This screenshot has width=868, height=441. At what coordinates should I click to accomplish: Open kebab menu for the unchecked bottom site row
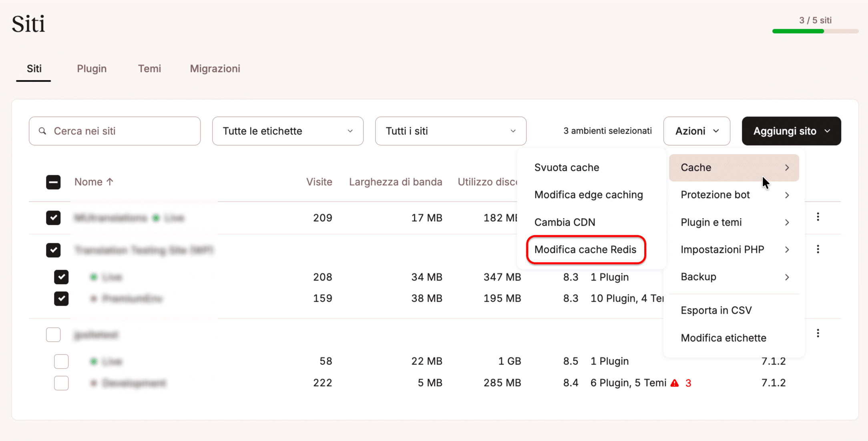click(x=818, y=333)
